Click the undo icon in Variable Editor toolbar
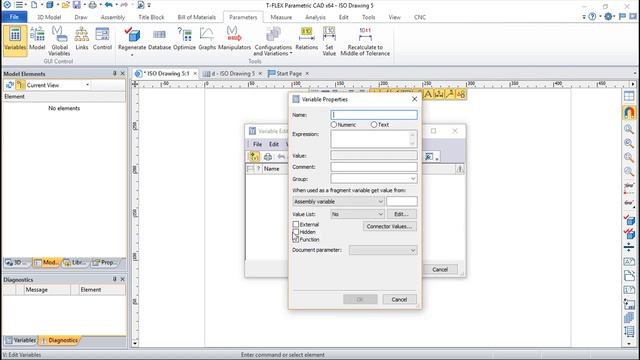The height and width of the screenshot is (360, 640). click(281, 156)
